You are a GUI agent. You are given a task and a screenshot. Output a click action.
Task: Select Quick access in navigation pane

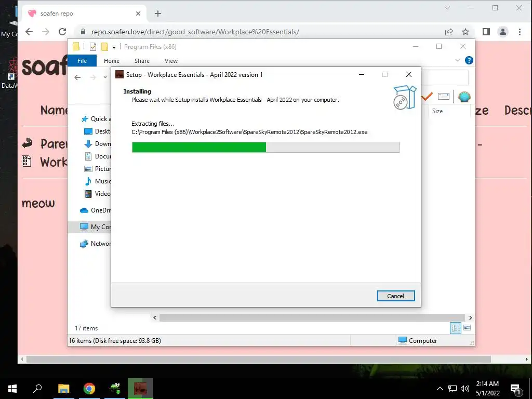[x=96, y=119]
